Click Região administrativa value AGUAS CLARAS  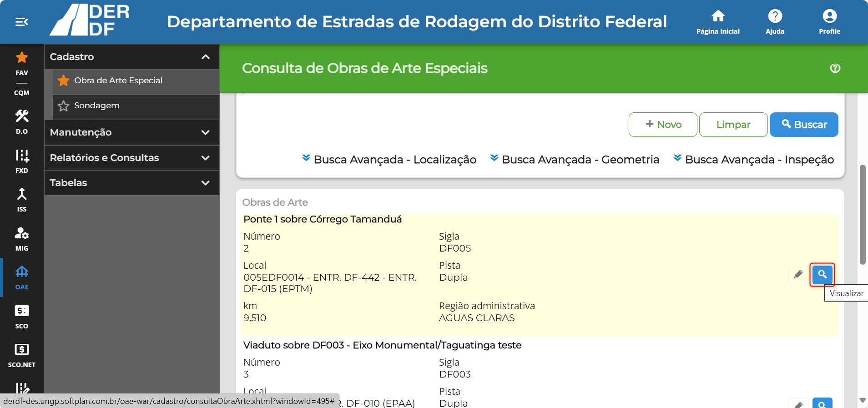click(x=477, y=318)
